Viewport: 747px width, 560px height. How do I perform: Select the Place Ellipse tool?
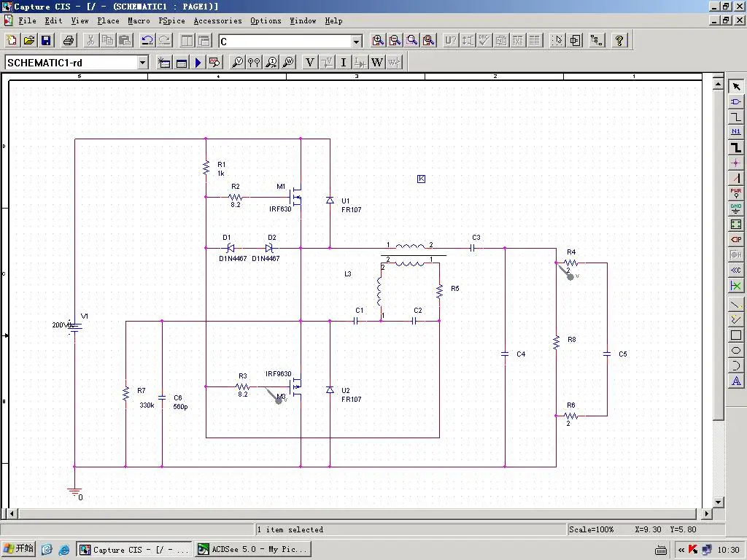click(736, 351)
